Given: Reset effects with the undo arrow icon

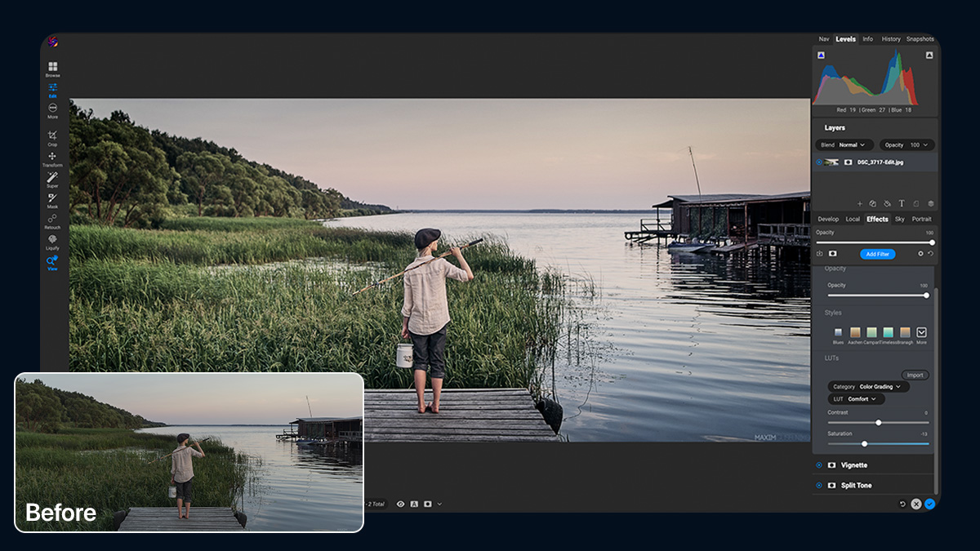Looking at the screenshot, I should tap(931, 253).
